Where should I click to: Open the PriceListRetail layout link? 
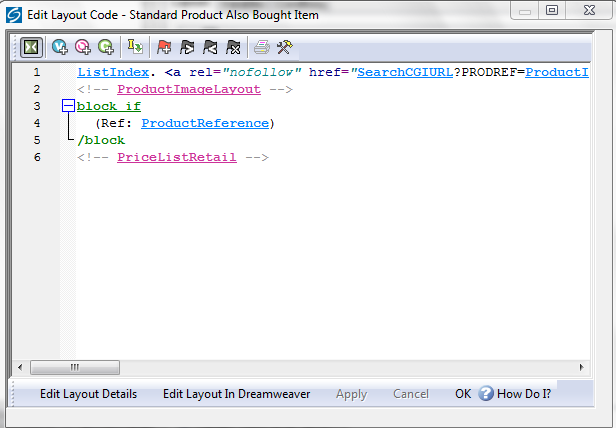(176, 157)
